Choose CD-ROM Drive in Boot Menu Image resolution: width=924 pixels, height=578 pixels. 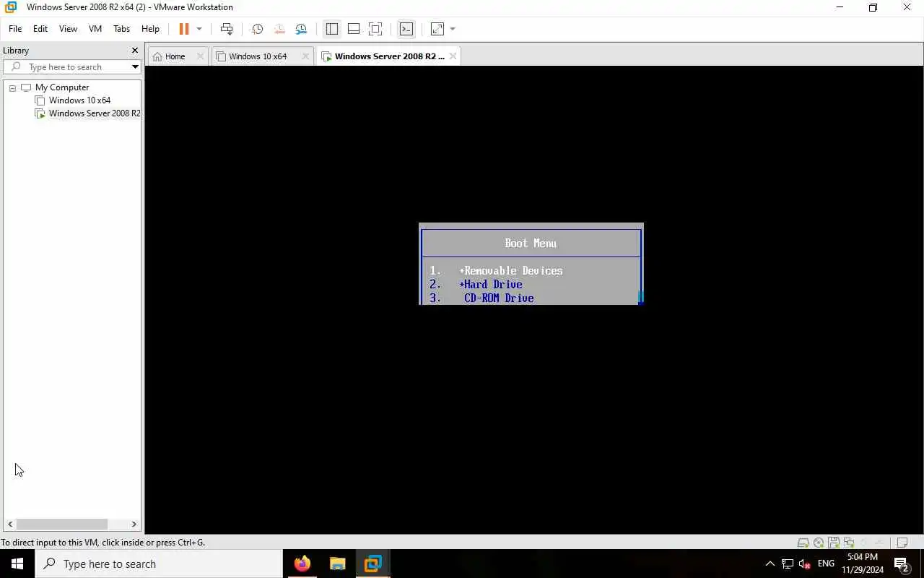pos(499,298)
